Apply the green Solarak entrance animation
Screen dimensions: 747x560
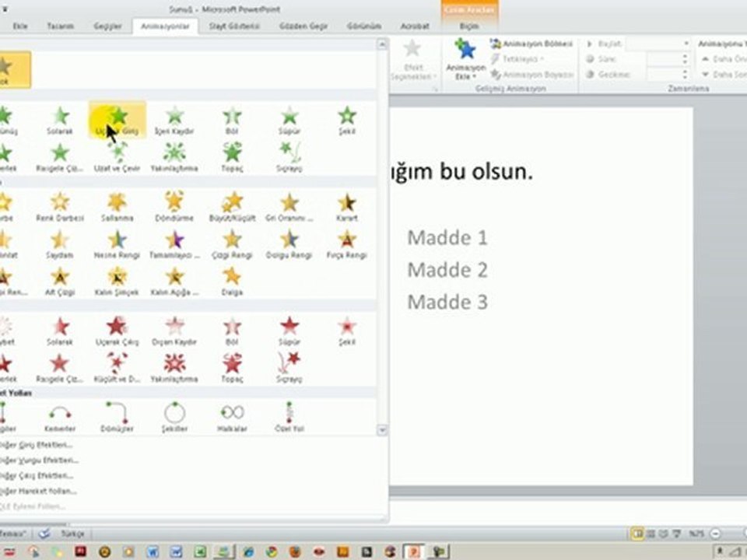60,121
